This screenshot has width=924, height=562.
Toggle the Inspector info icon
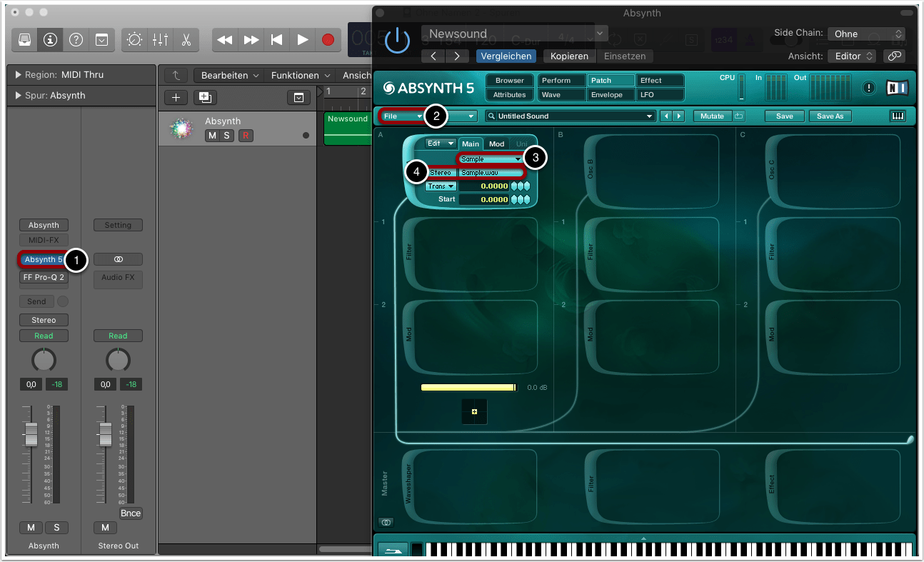(50, 40)
